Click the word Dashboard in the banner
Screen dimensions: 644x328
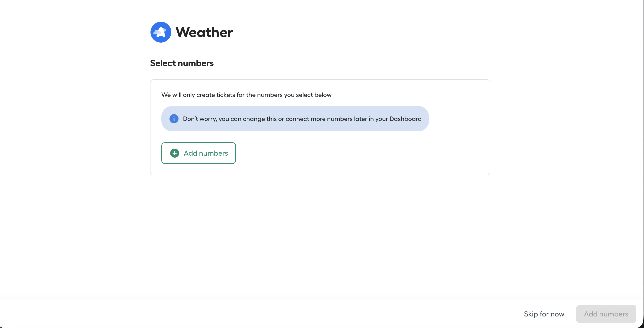(x=405, y=119)
